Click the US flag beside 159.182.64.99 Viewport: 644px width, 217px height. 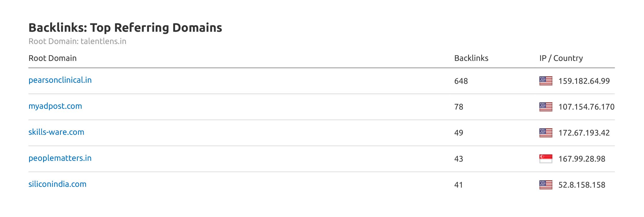coord(546,81)
